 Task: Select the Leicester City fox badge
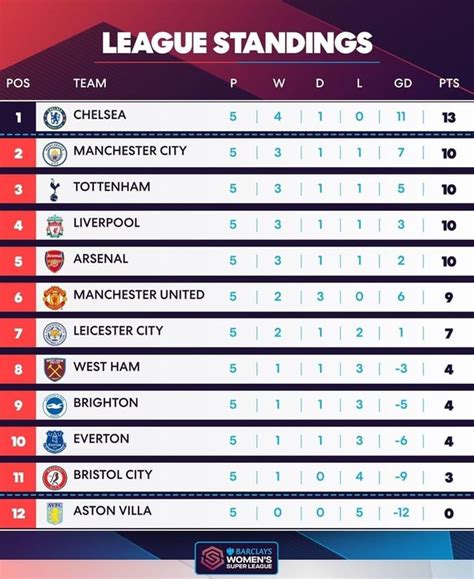coord(55,333)
